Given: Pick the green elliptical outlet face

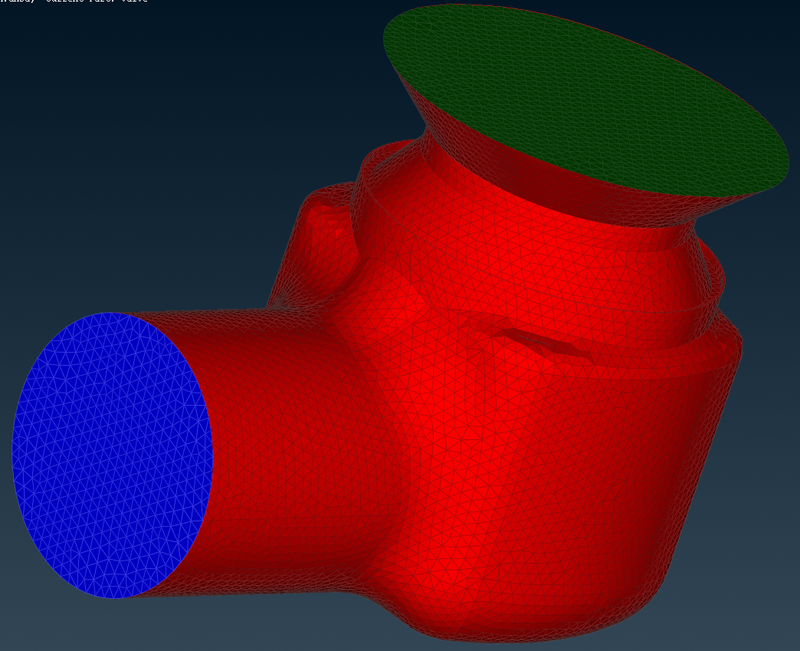Looking at the screenshot, I should click(586, 100).
